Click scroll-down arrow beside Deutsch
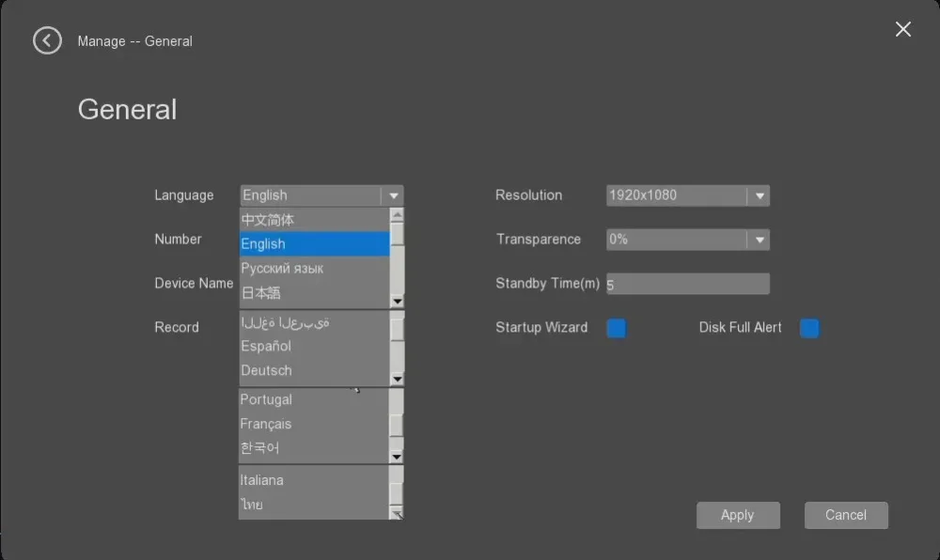940x560 pixels. (397, 379)
